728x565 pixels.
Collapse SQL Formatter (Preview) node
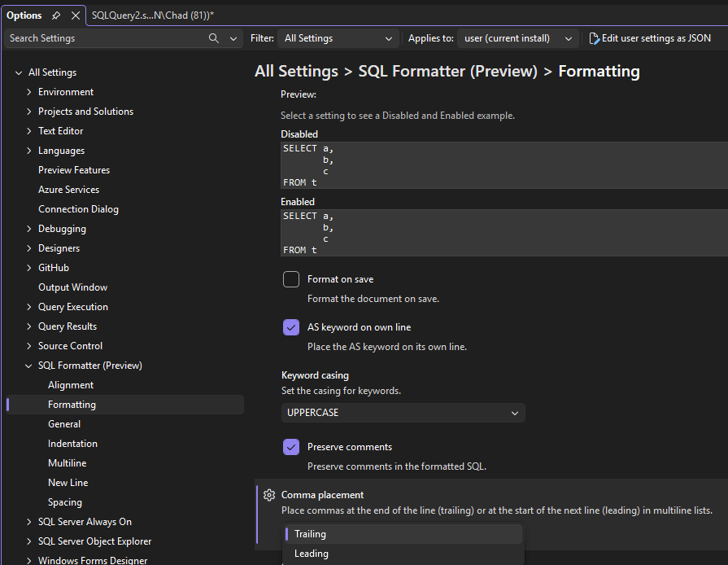tap(28, 366)
